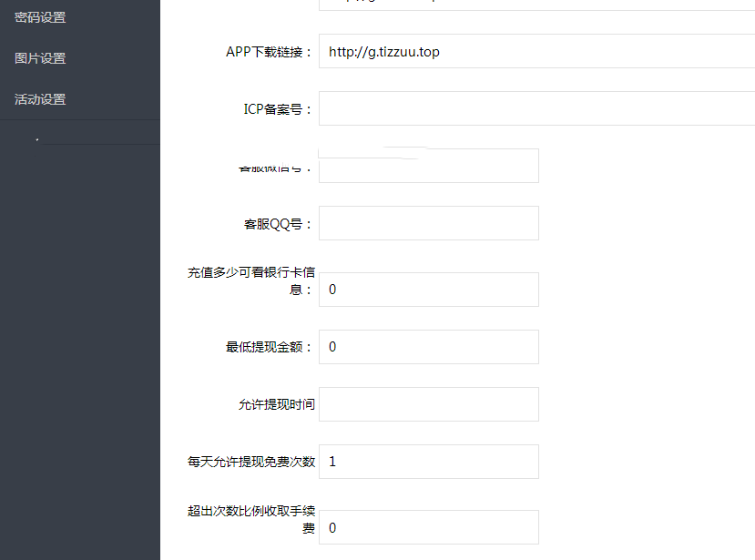The height and width of the screenshot is (560, 755).
Task: Click the APP下载链接 URL input field
Action: (536, 52)
